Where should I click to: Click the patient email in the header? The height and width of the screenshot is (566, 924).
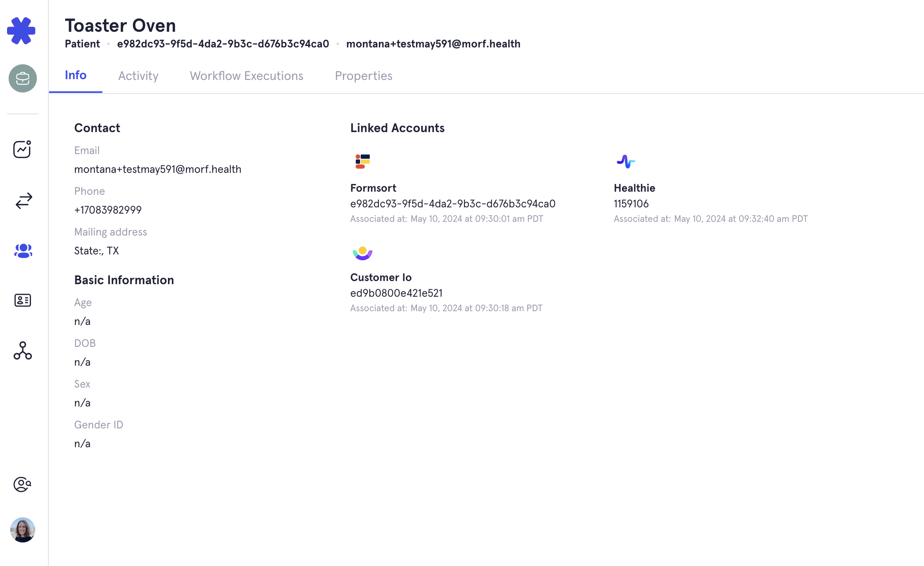point(433,44)
